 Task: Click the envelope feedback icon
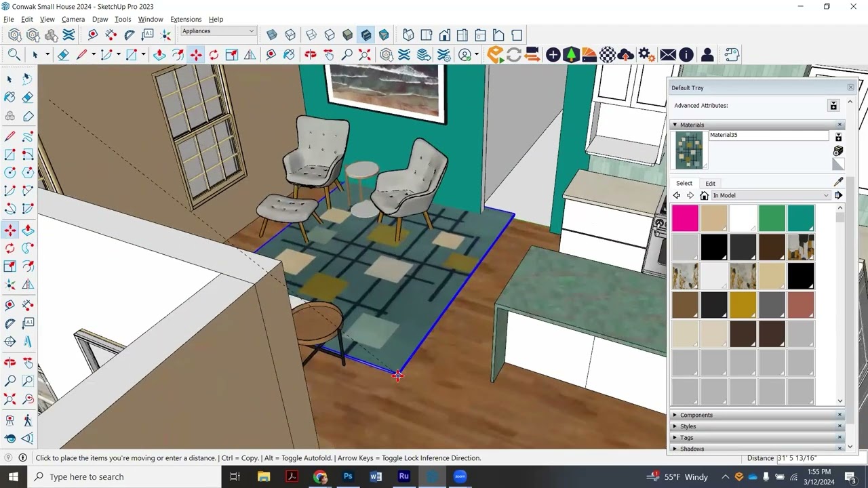pos(668,55)
